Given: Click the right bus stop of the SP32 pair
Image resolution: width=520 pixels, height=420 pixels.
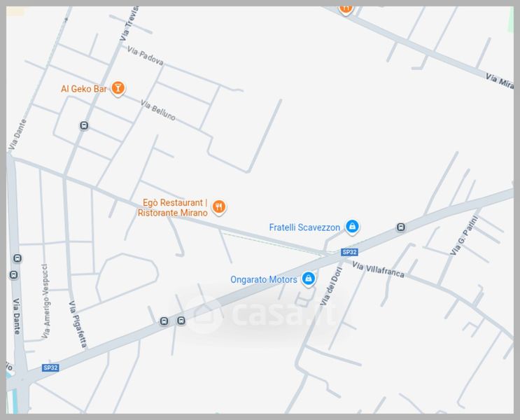Looking at the screenshot, I should [181, 321].
